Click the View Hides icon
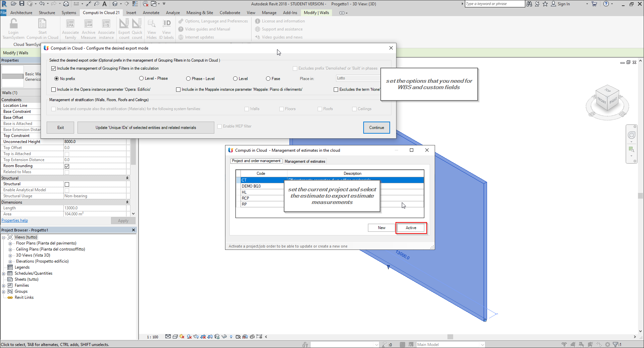Image resolution: width=644 pixels, height=348 pixels. [152, 24]
